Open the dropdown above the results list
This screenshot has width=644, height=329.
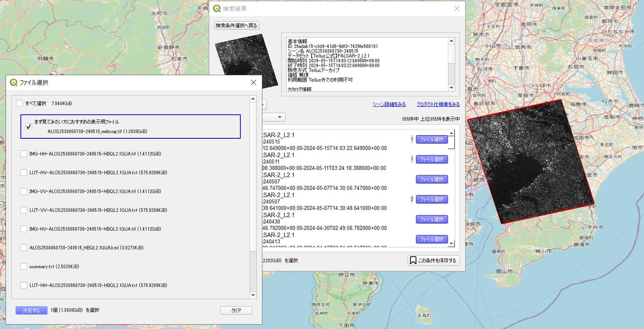point(279,117)
